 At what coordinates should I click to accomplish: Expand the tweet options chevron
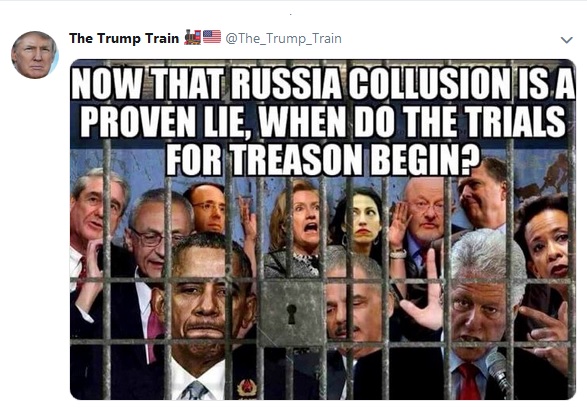click(x=567, y=40)
